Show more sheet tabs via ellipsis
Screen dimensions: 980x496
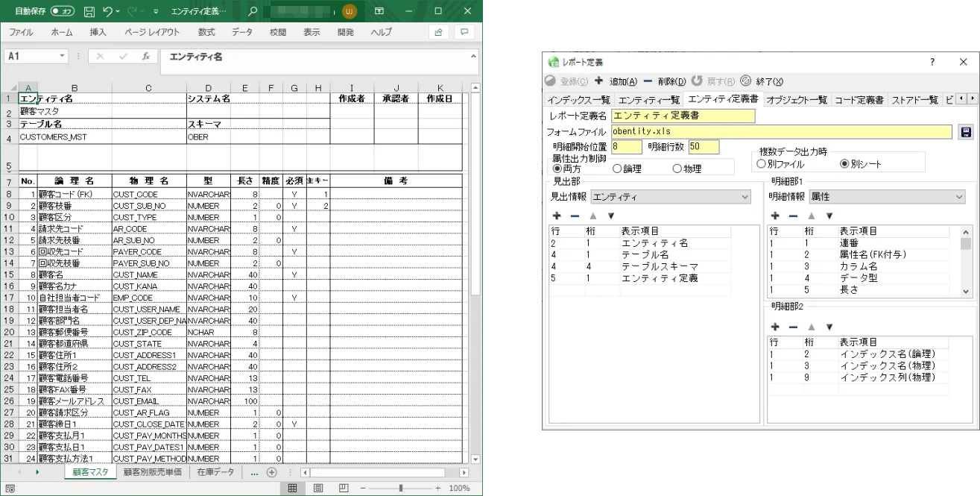coord(254,472)
